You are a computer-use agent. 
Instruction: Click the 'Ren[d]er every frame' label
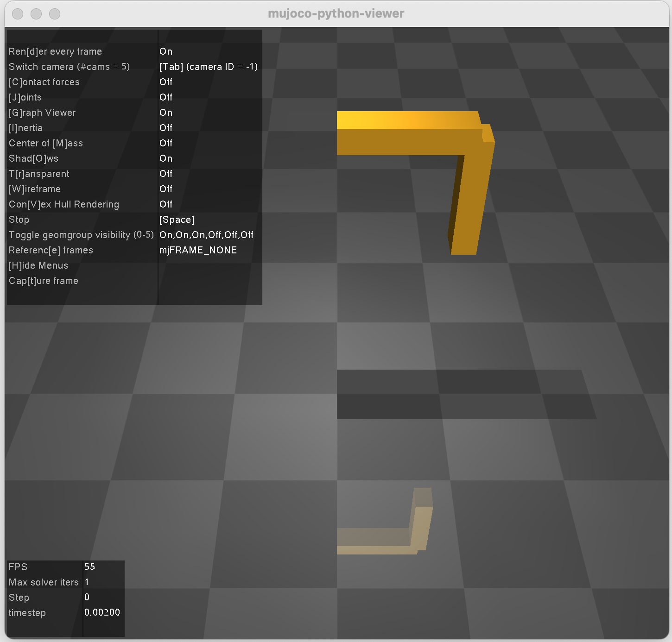[x=55, y=51]
